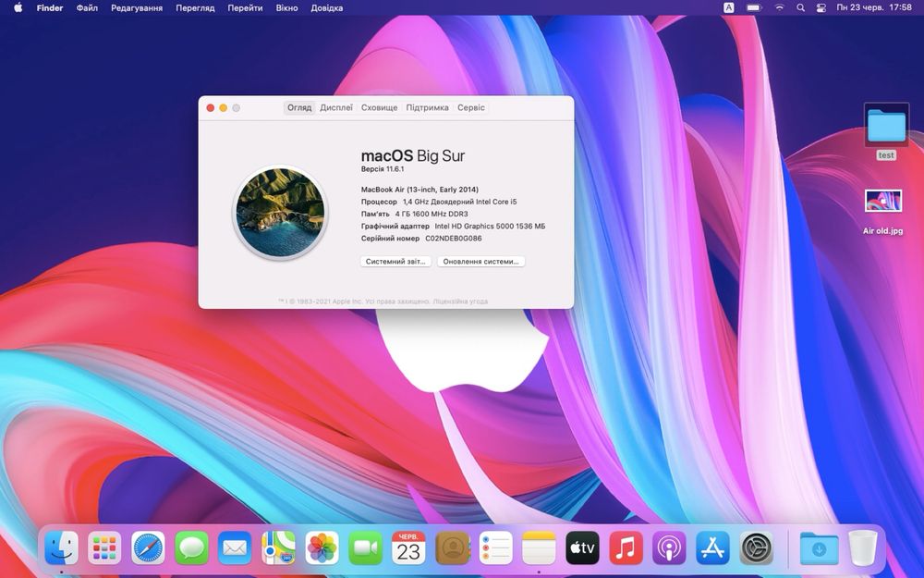Open Contacts app in the Dock
Image resolution: width=924 pixels, height=578 pixels.
(452, 547)
